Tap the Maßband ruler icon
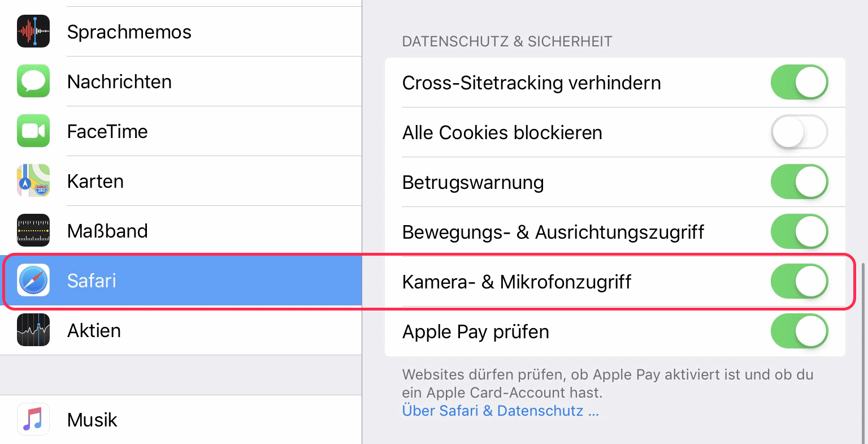This screenshot has width=868, height=444. [x=33, y=231]
